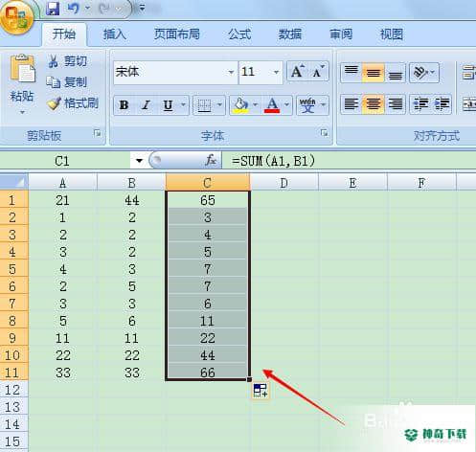Toggle Bold formatting

[x=125, y=104]
